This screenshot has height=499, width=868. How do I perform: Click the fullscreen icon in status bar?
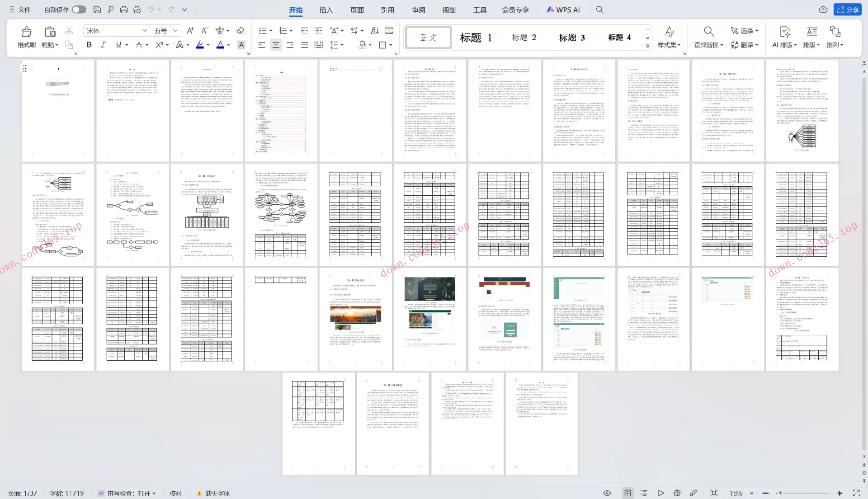(x=856, y=493)
